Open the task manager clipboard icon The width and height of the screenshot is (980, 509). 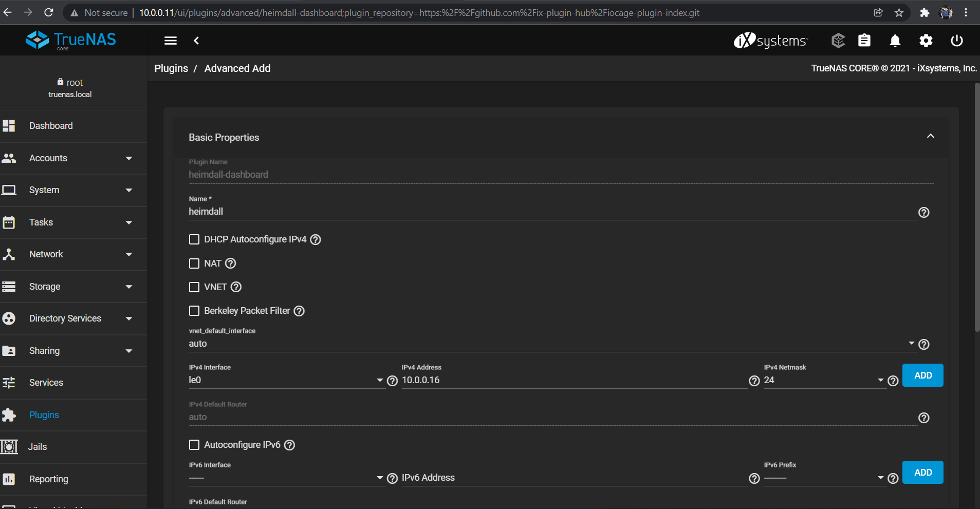tap(864, 41)
